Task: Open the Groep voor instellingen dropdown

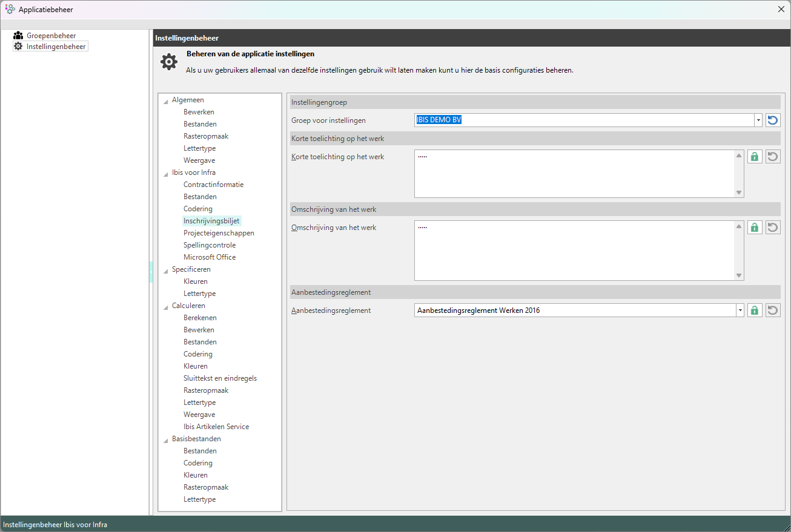Action: 758,120
